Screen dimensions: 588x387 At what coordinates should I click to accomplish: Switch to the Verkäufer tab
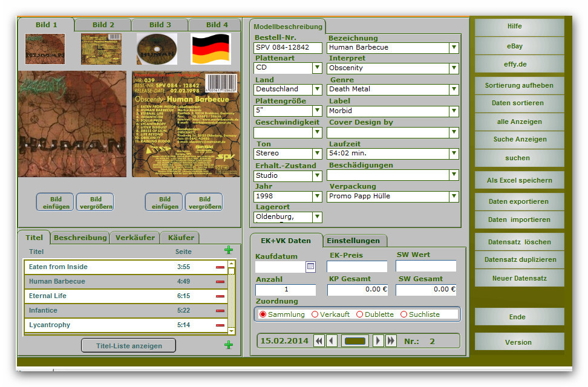pyautogui.click(x=135, y=238)
